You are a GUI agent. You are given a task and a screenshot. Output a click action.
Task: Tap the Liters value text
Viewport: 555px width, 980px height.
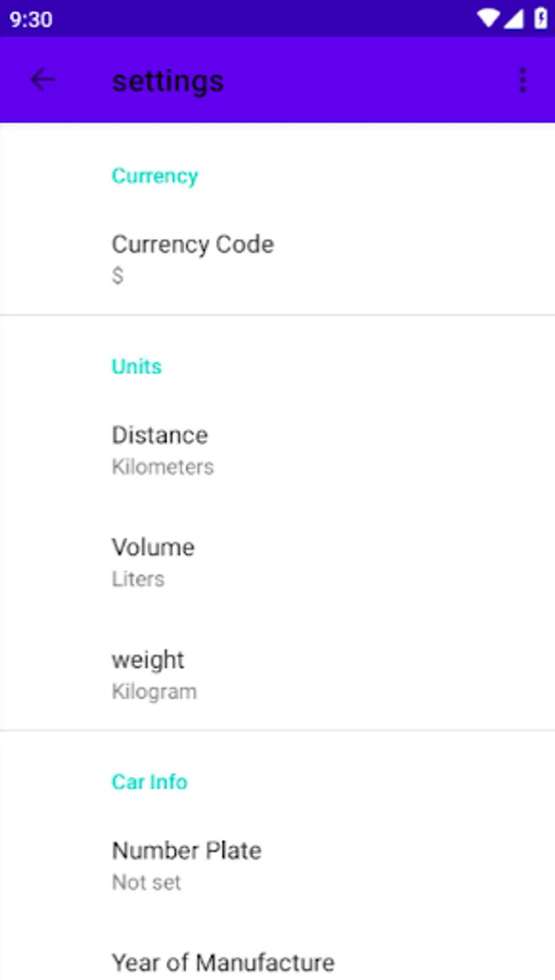(x=138, y=579)
